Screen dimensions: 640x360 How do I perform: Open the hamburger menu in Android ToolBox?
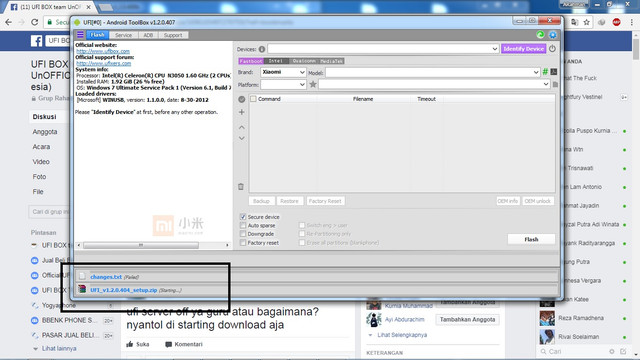[x=80, y=35]
